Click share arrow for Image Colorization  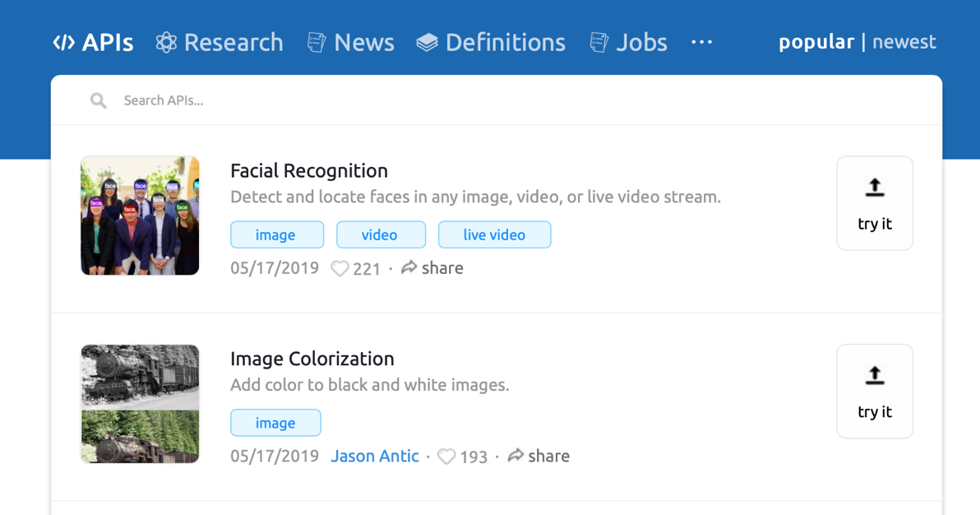click(515, 456)
